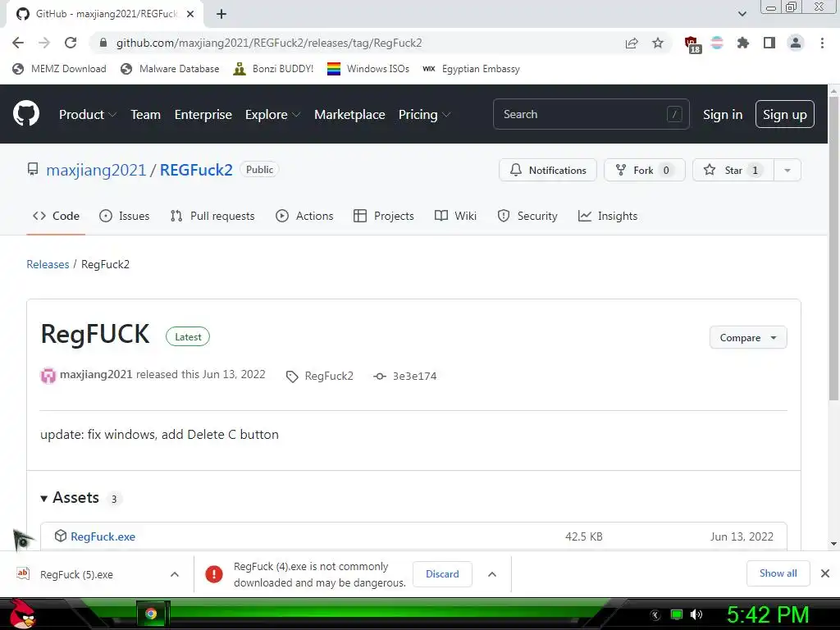Click the Sign up button
The image size is (840, 630).
785,114
